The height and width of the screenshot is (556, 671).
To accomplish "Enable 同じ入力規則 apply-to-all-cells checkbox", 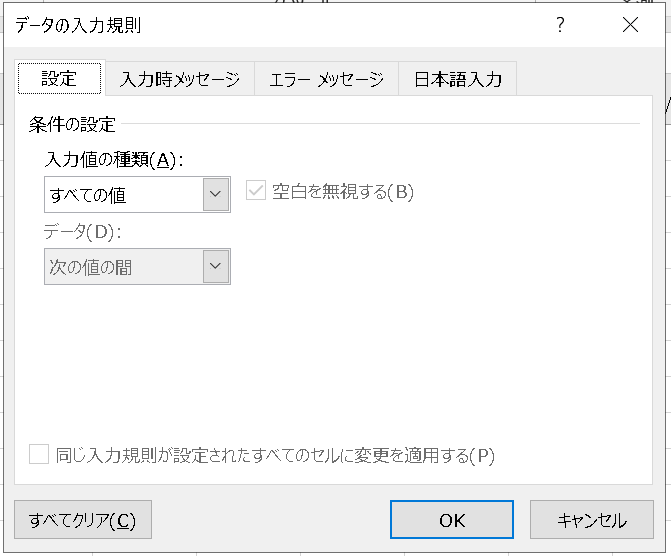I will pos(39,455).
